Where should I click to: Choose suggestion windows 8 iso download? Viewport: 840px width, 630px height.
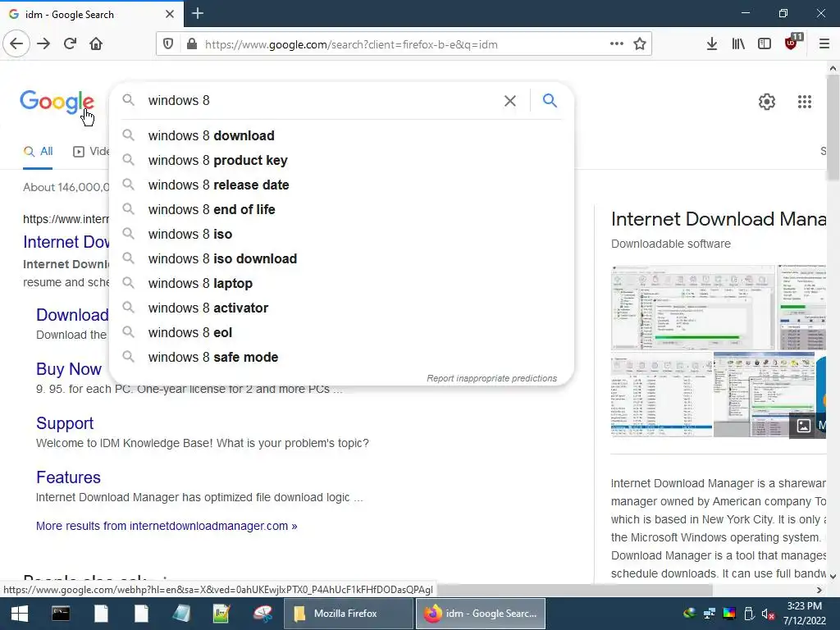342,258
